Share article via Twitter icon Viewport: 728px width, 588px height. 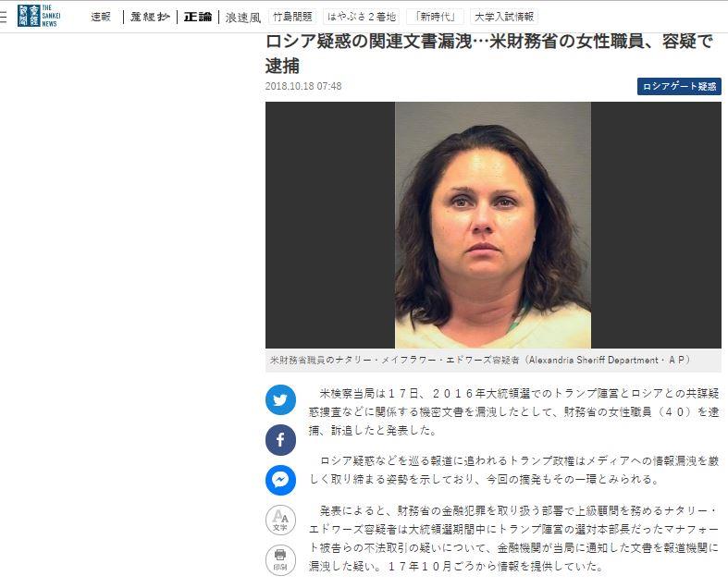click(280, 399)
